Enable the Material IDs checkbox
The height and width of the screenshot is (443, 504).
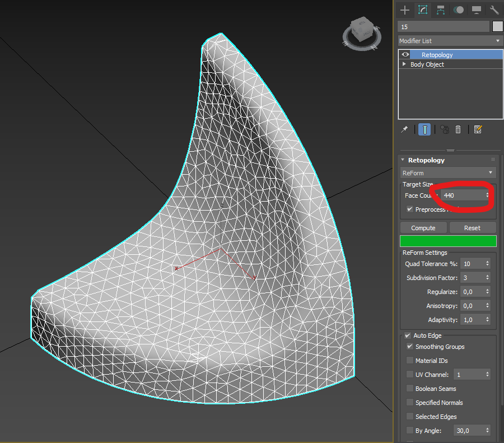coord(410,361)
